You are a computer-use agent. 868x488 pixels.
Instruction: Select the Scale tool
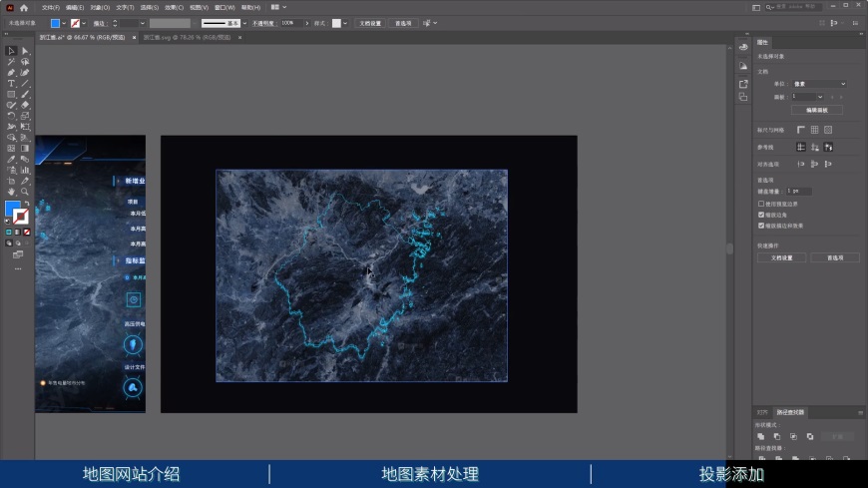point(25,116)
